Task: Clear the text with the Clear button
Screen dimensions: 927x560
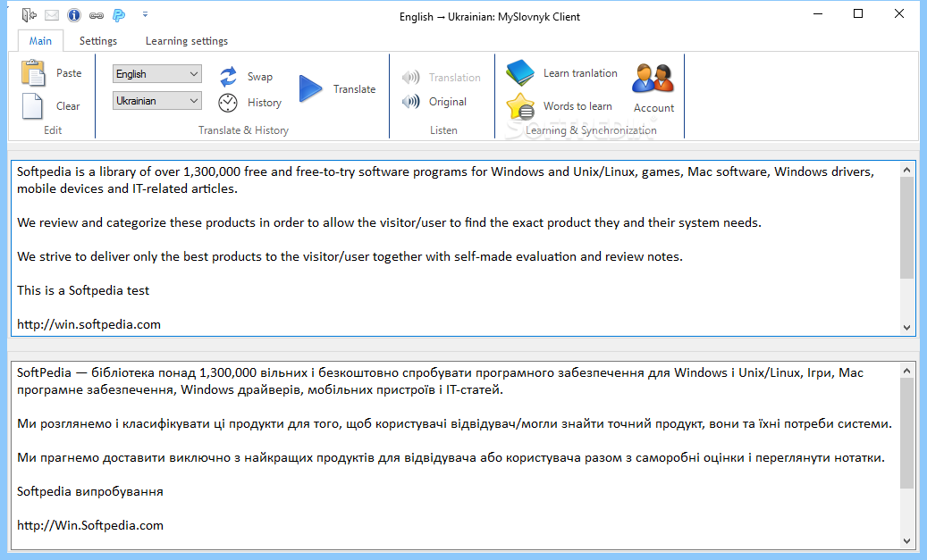Action: (x=51, y=106)
